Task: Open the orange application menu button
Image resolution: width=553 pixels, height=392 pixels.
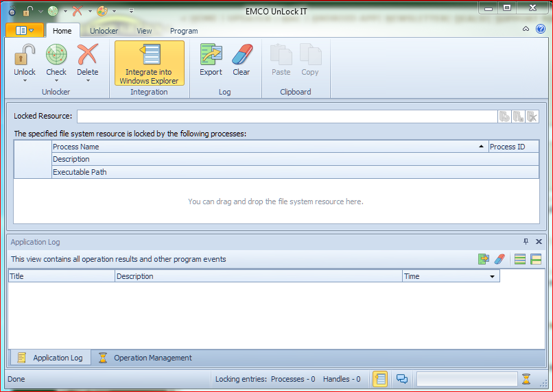Action: [x=24, y=30]
